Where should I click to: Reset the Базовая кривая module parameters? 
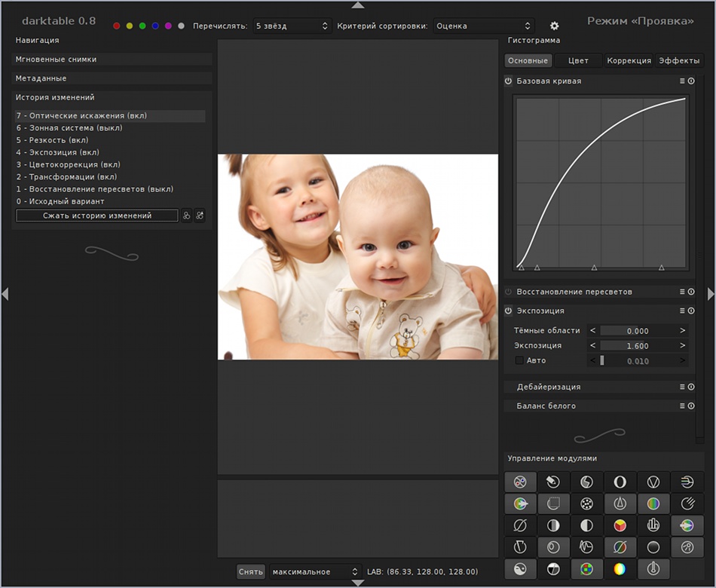[691, 81]
